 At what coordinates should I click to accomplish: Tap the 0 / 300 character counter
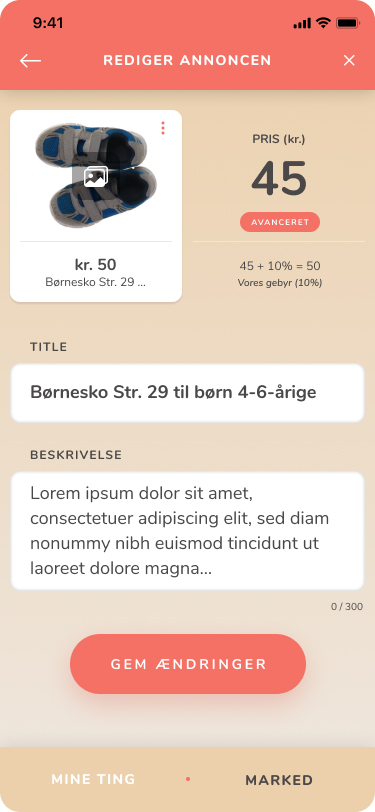click(x=347, y=607)
